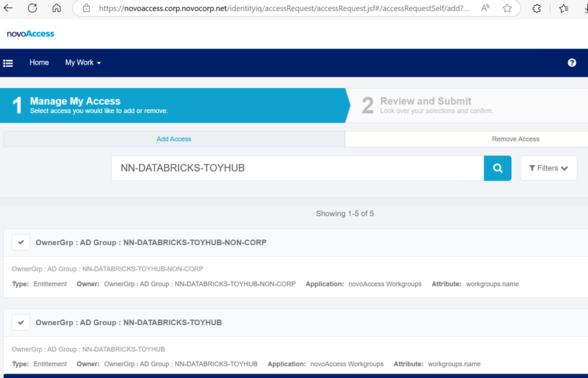Click 'novoAccess Workgroups' in second TOYHUB result
This screenshot has width=588, height=378.
click(x=347, y=364)
